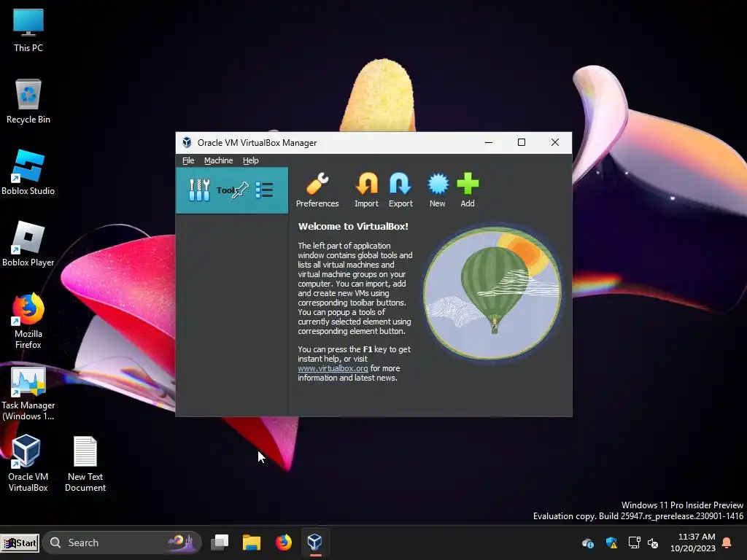The width and height of the screenshot is (747, 560).
Task: Open the Help menu
Action: [x=251, y=160]
